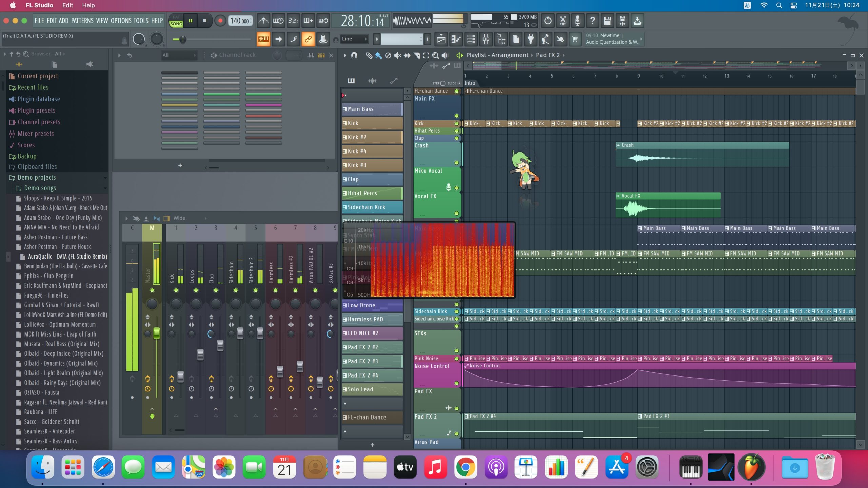This screenshot has width=868, height=488.
Task: Mute the Kick playlist track
Action: 457,124
